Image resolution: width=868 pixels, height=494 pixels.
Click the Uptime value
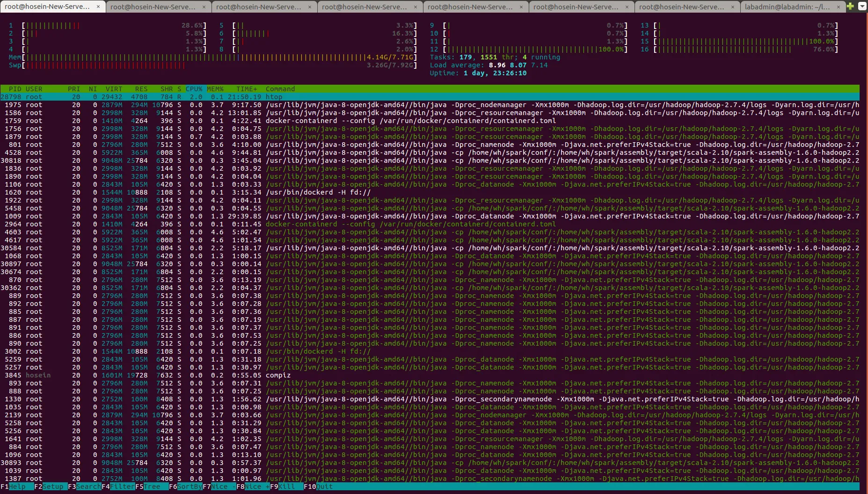tap(495, 73)
